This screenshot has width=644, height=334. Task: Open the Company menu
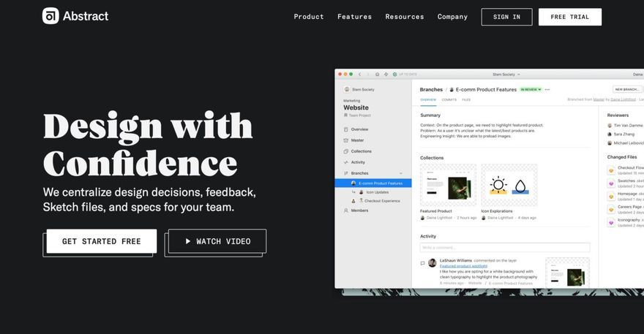pyautogui.click(x=452, y=17)
